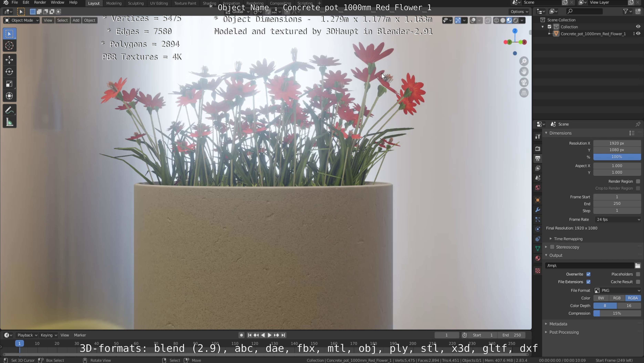644x363 pixels.
Task: Open the Playback dropdown in timeline
Action: [27, 335]
